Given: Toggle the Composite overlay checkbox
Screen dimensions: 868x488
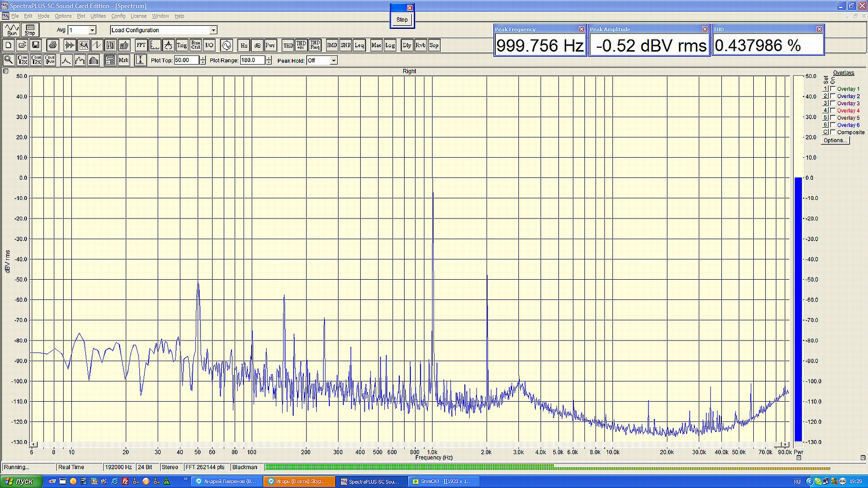Looking at the screenshot, I should point(833,132).
